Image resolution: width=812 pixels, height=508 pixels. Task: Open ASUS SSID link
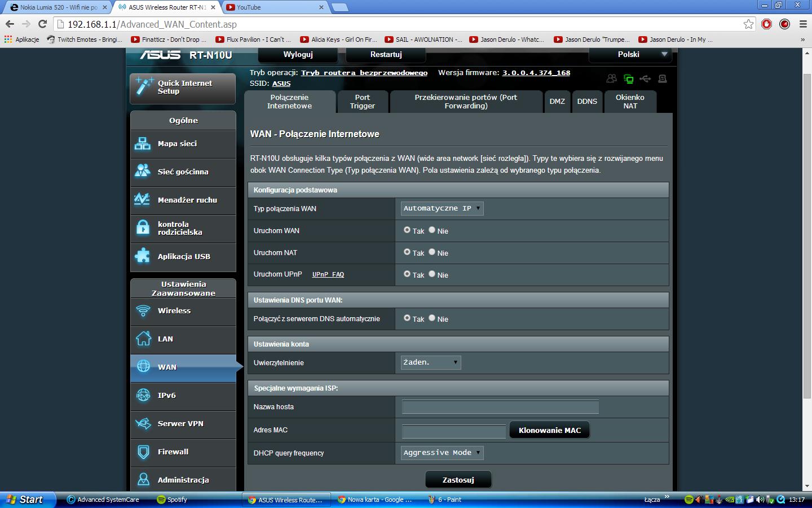[x=281, y=84]
